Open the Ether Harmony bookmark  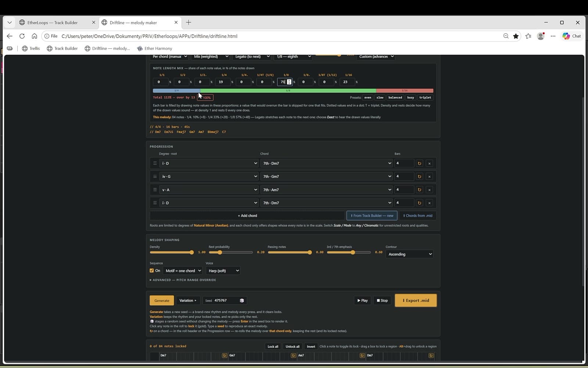click(x=154, y=48)
